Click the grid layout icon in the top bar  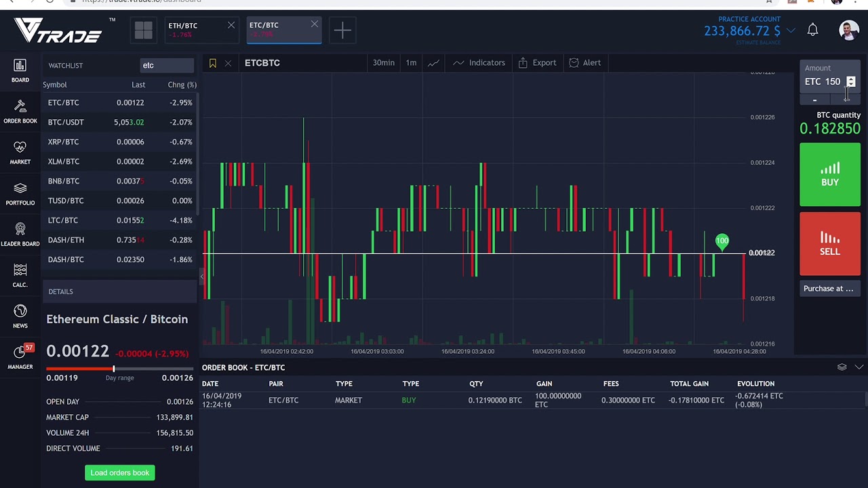point(143,30)
